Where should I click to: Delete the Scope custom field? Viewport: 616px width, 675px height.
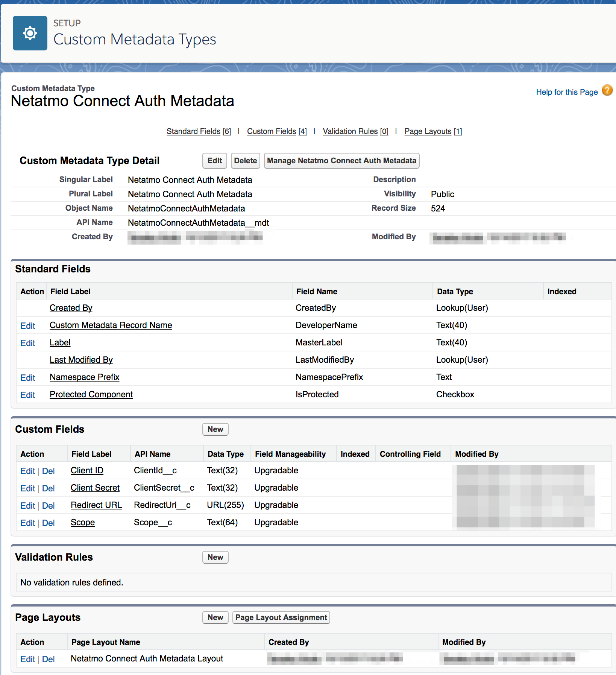pos(49,523)
